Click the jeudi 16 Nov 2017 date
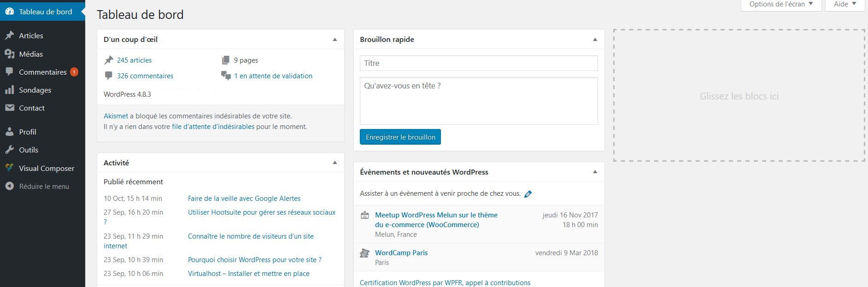Image resolution: width=868 pixels, height=287 pixels. point(570,215)
